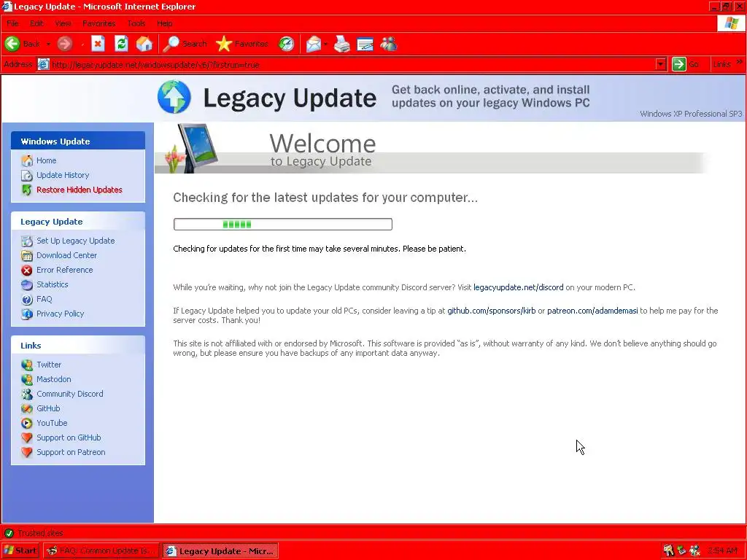747x560 pixels.
Task: Open the Help menu
Action: [164, 23]
